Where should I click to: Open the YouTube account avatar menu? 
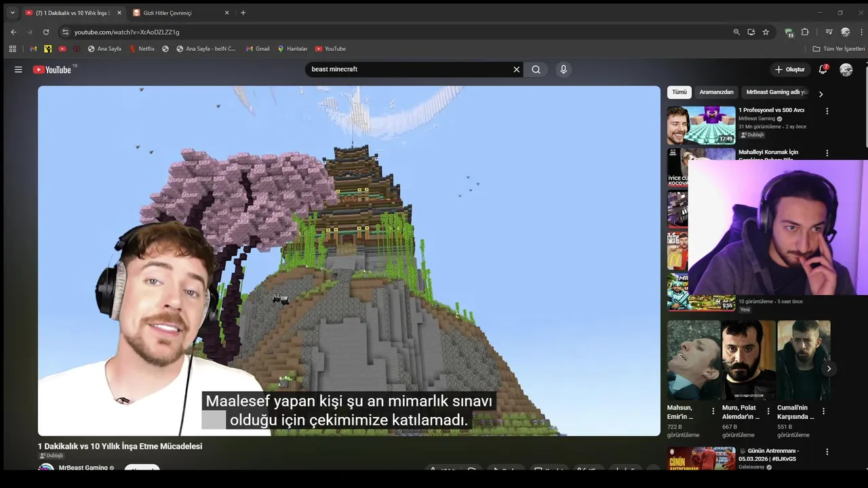(846, 69)
